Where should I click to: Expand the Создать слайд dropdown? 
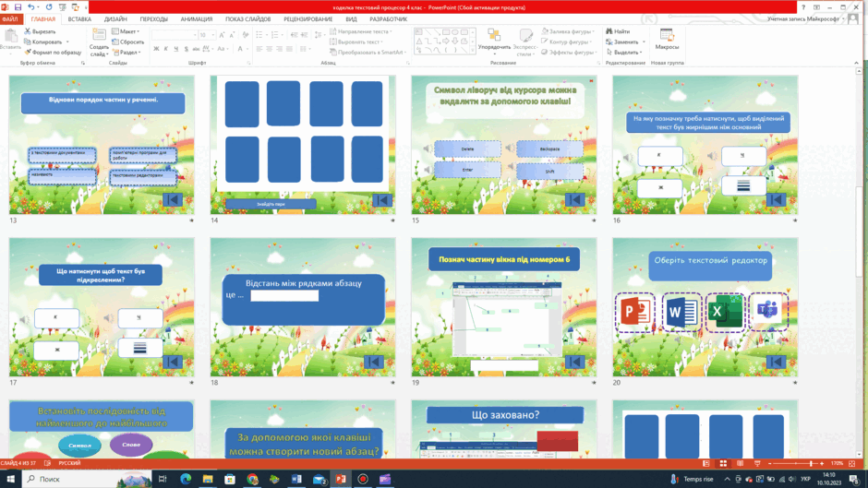(x=99, y=52)
